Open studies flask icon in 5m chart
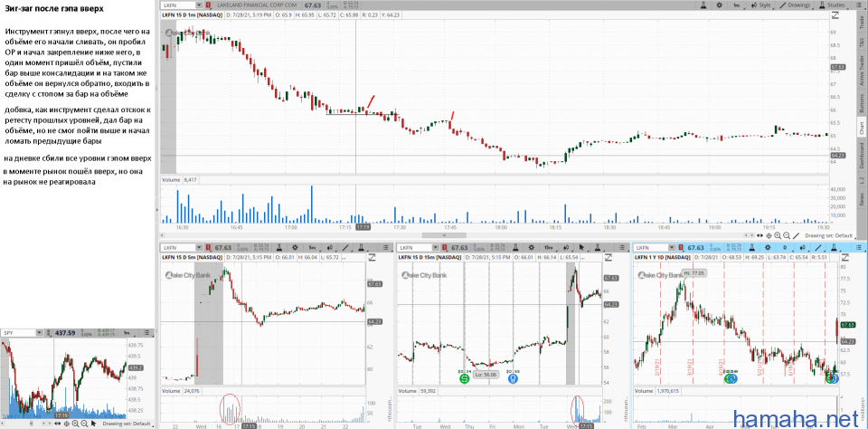 pyautogui.click(x=361, y=247)
